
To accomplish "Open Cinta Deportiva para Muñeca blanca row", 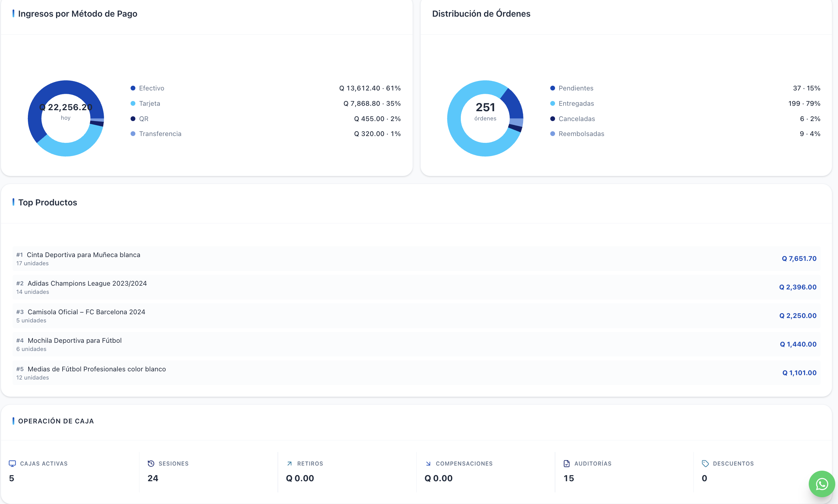I will pyautogui.click(x=416, y=259).
